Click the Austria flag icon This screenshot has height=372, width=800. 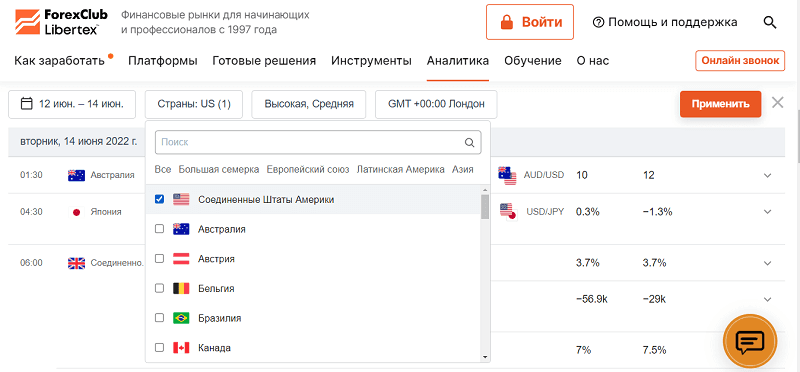pos(181,259)
